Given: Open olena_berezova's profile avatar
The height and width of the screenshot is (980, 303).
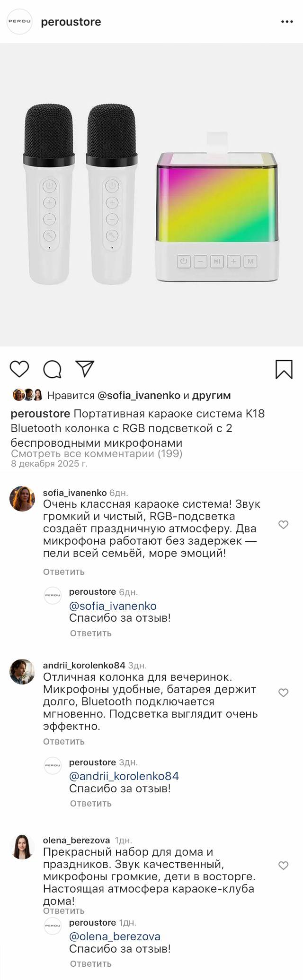Looking at the screenshot, I should tap(22, 847).
